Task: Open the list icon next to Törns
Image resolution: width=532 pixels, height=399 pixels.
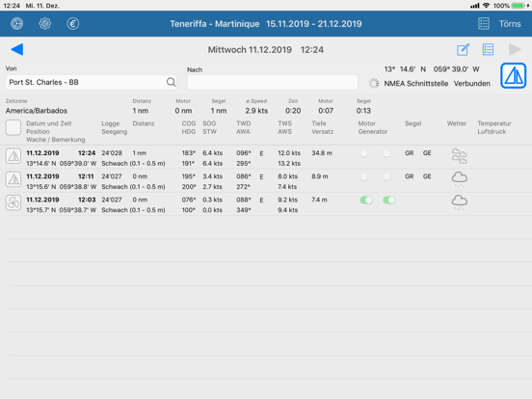Action: [x=484, y=24]
